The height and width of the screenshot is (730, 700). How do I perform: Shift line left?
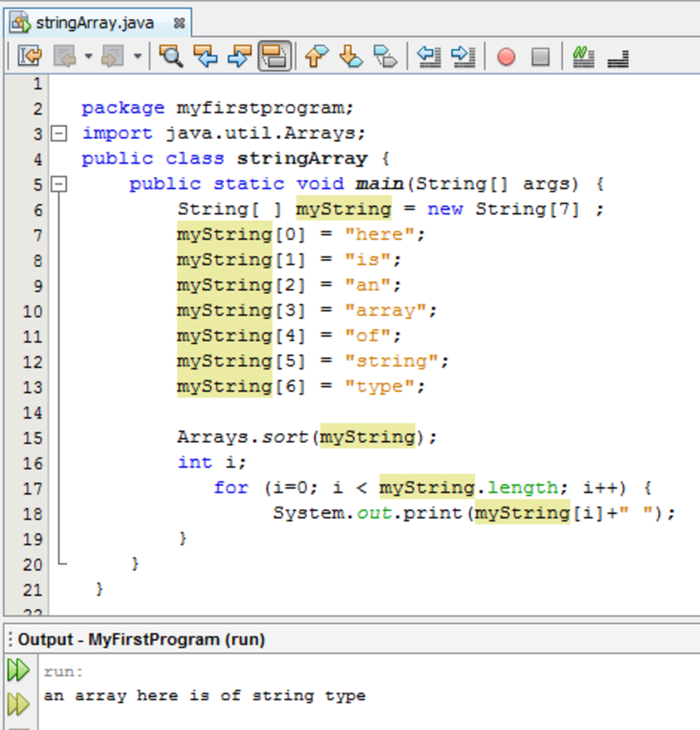coord(429,57)
